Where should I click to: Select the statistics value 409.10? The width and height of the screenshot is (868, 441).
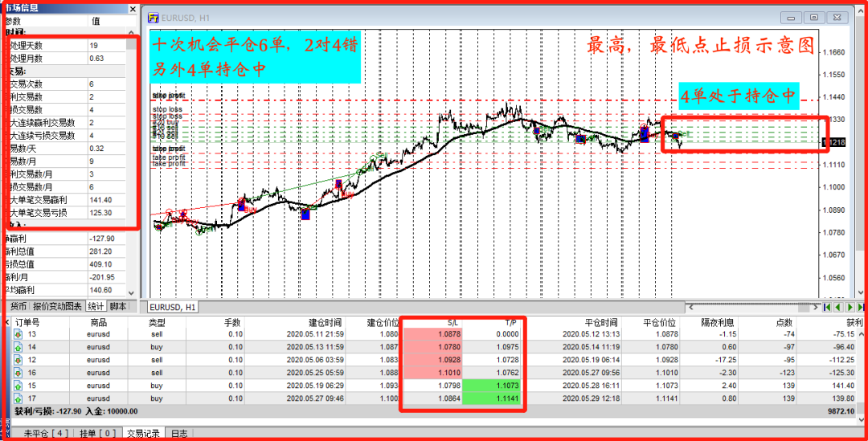(100, 264)
